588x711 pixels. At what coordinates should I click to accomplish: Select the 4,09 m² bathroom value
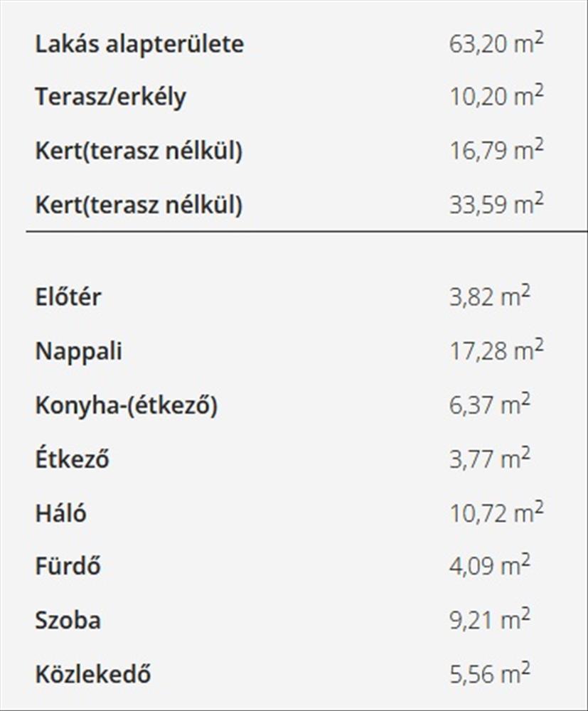[489, 567]
